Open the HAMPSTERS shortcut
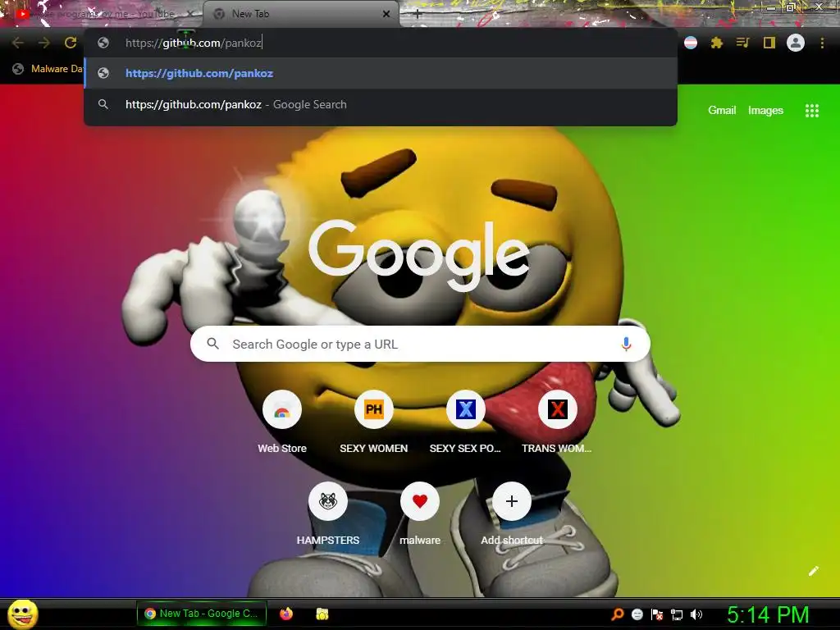This screenshot has width=840, height=630. pyautogui.click(x=328, y=514)
